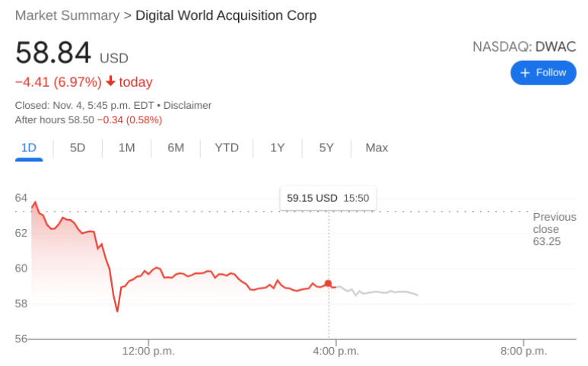
Task: Select the 5Y range tab
Action: click(x=326, y=148)
